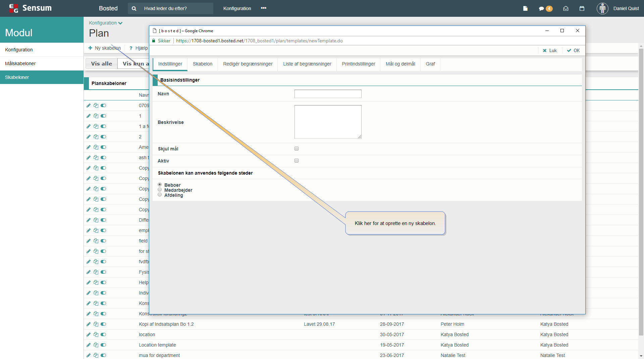Open the calendar icon in header

pos(582,8)
